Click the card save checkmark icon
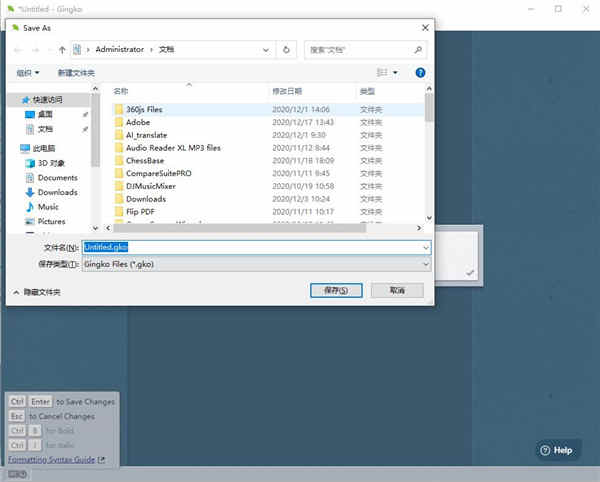600x482 pixels. click(x=470, y=272)
